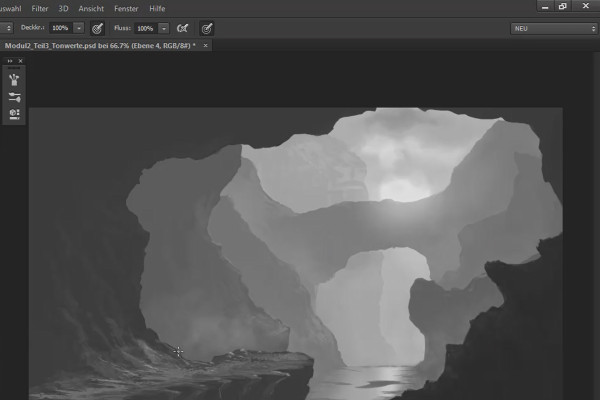Screen dimensions: 600x400
Task: Enable airbrush mode next to Fluss
Action: 183,28
